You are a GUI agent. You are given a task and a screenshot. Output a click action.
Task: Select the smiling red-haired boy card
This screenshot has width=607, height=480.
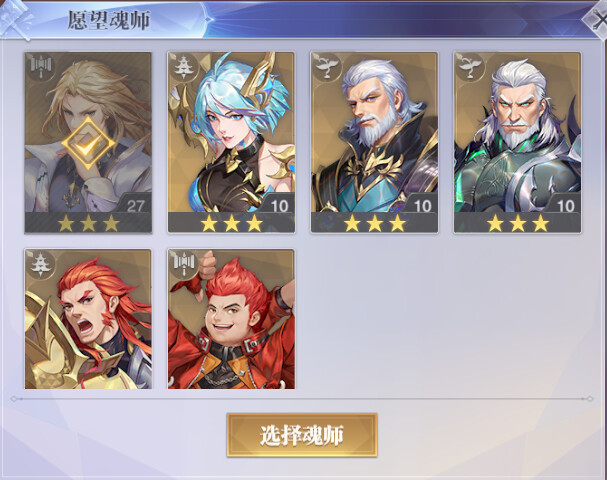231,319
